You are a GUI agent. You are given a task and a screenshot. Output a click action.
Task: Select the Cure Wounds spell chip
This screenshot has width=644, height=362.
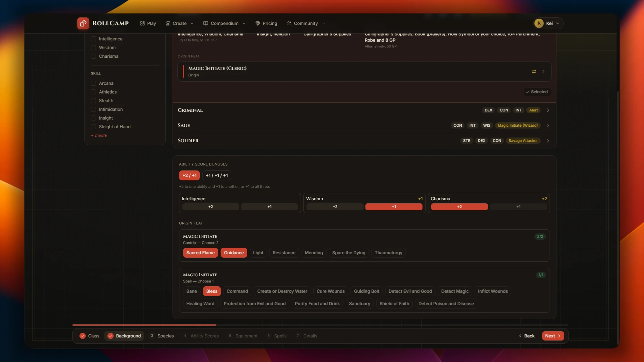point(330,291)
